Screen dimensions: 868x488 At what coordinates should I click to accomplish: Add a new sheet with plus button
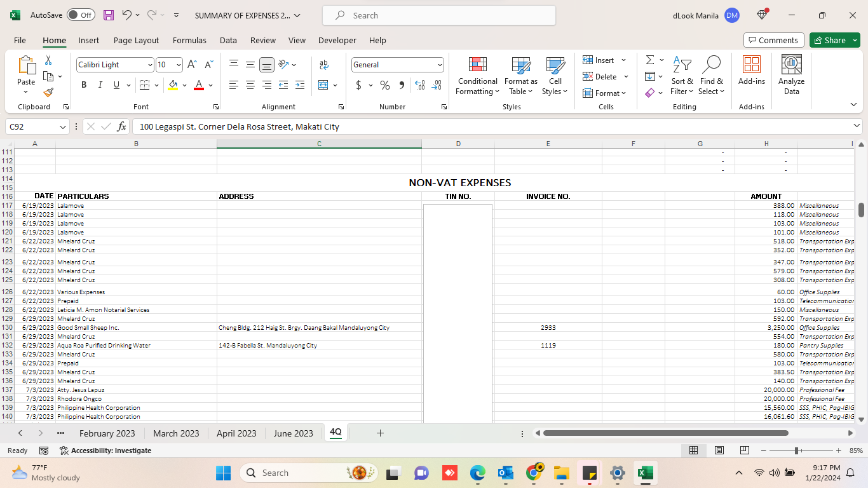point(380,433)
